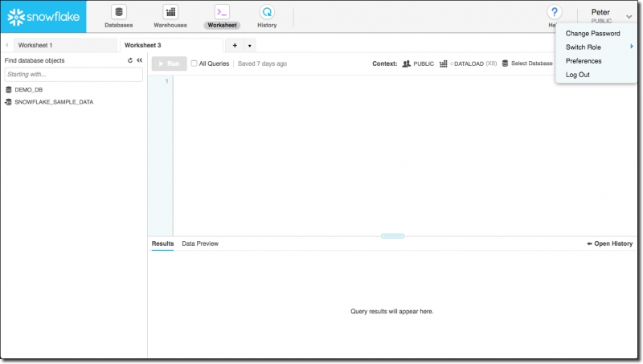Focus the 'Starting with...' search field
This screenshot has height=364, width=643.
click(74, 74)
